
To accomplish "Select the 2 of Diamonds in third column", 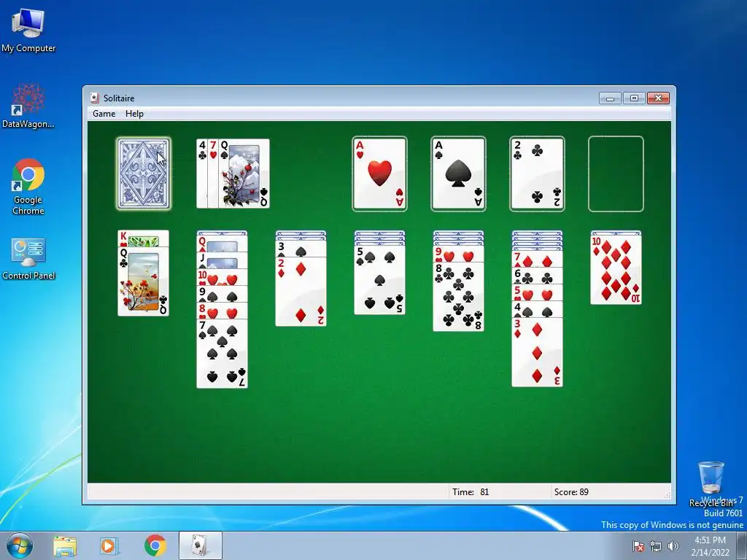I will (301, 292).
